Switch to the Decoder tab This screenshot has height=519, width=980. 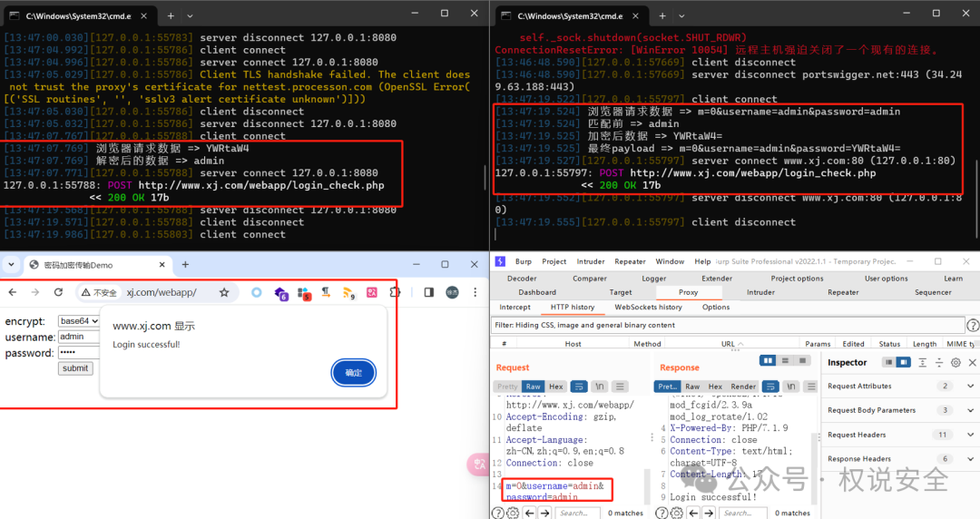point(522,279)
